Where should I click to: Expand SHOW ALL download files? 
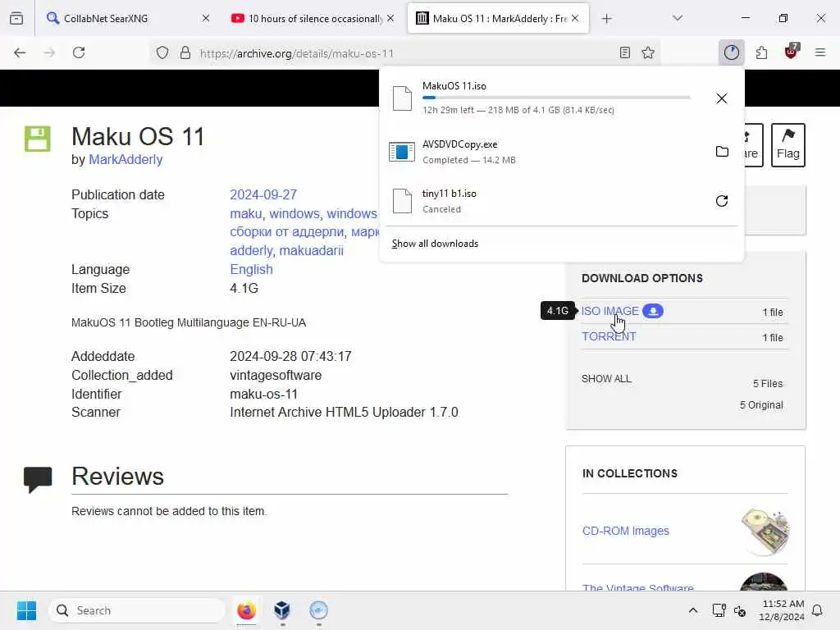pos(606,379)
